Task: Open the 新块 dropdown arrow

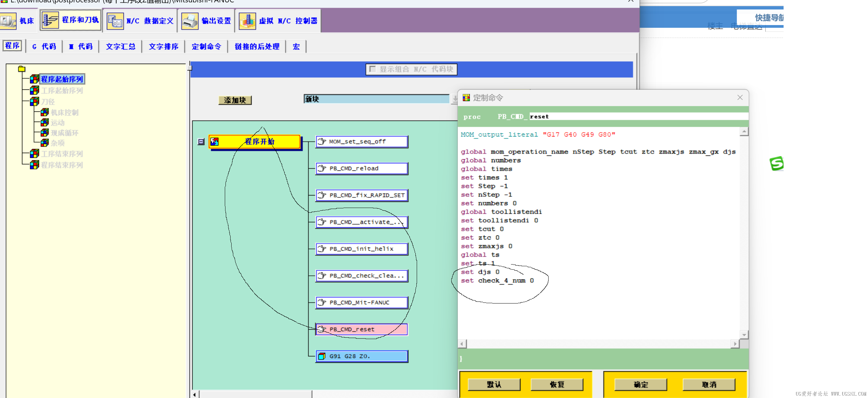Action: 454,99
